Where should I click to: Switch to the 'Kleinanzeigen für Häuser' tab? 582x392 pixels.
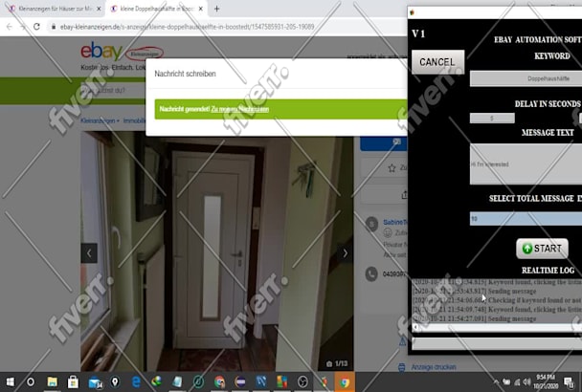pos(55,9)
